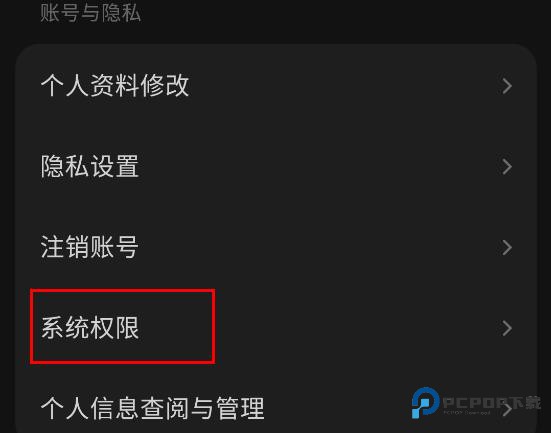Viewport: 551px width, 433px height.
Task: Tap blank space in 注销账号 row
Action: click(316, 247)
